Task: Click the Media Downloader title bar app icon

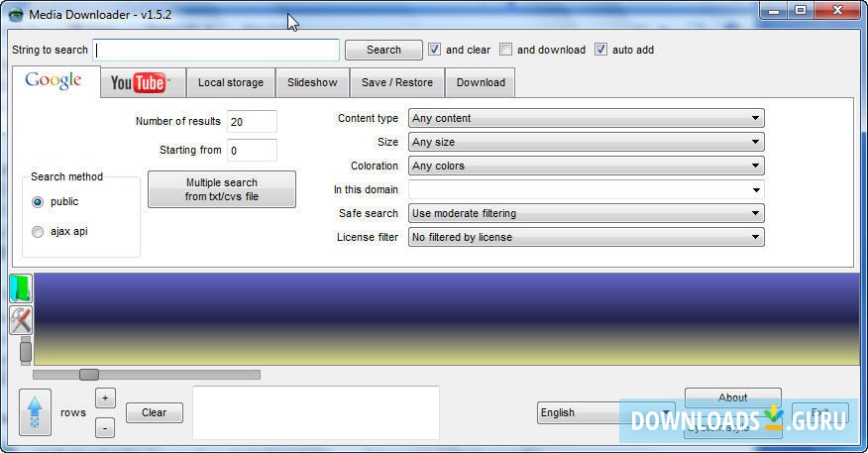Action: click(16, 15)
